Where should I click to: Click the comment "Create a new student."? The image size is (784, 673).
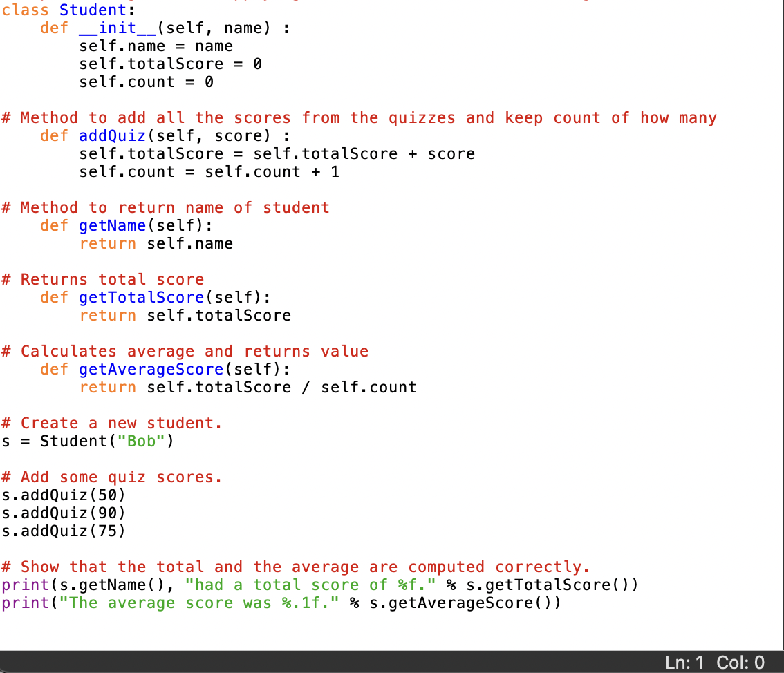pyautogui.click(x=111, y=423)
